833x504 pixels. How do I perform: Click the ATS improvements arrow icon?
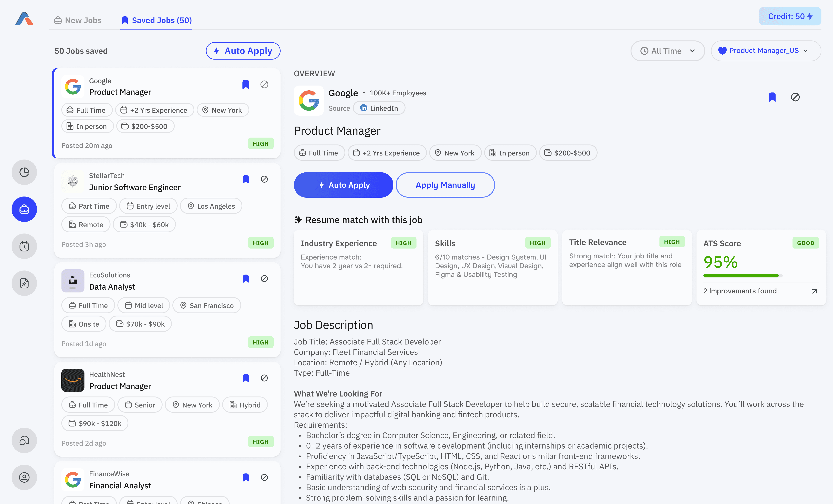(x=814, y=291)
